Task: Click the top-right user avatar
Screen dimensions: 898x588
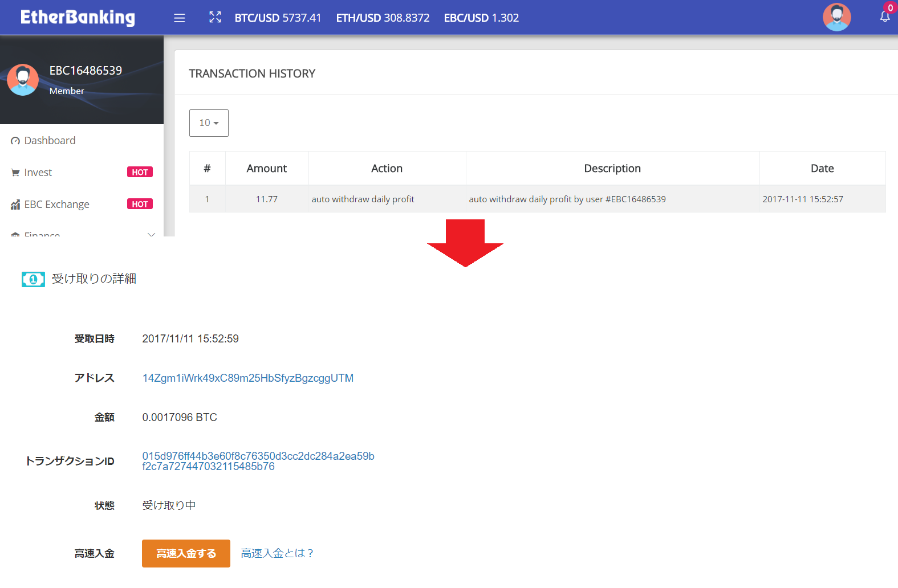Action: [836, 17]
